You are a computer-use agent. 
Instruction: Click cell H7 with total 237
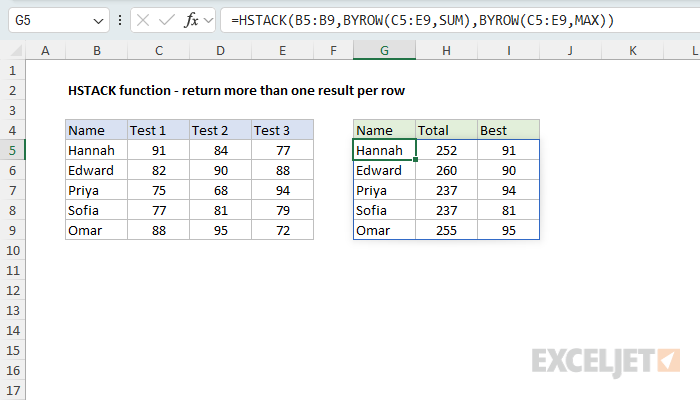(446, 191)
